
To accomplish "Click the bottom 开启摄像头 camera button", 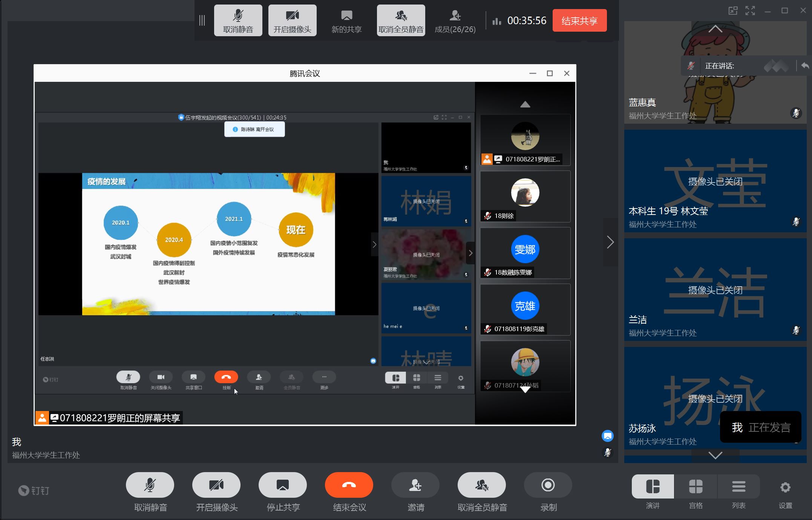I will (216, 485).
